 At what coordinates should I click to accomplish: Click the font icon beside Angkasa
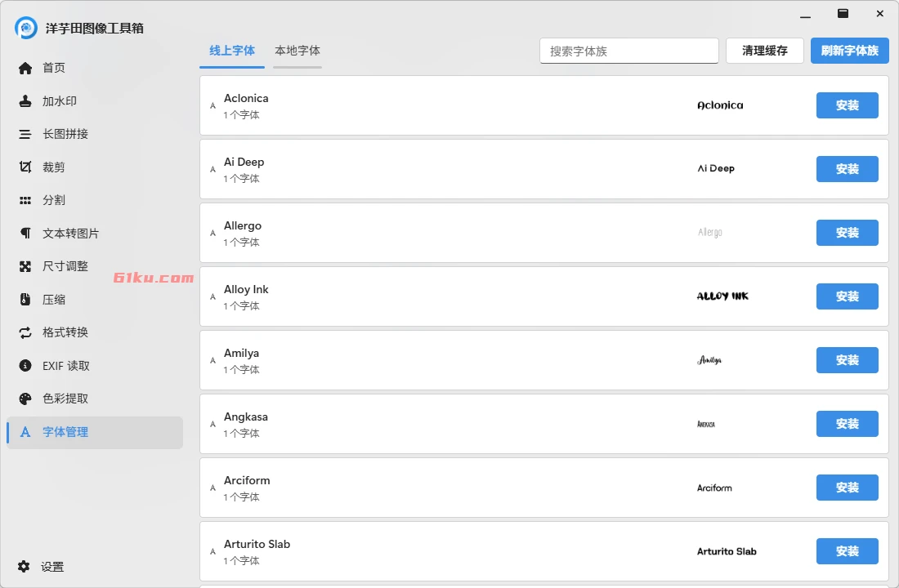point(212,424)
